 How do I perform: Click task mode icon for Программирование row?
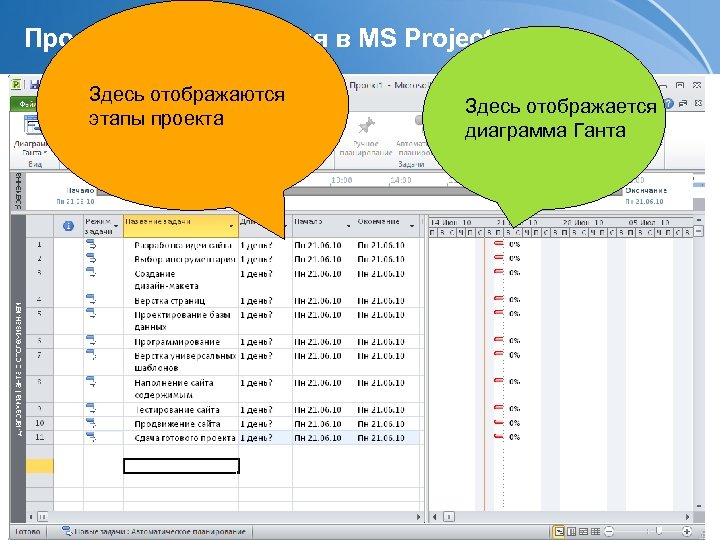coord(91,341)
